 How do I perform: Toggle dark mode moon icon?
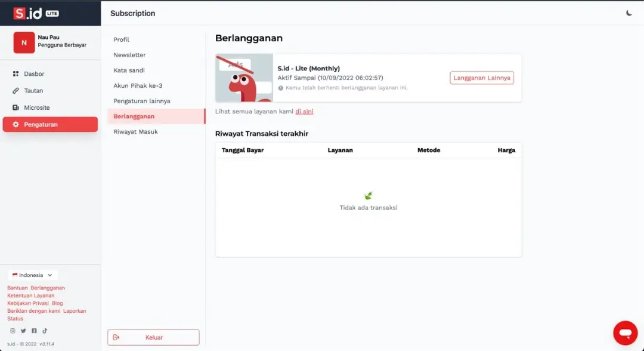click(x=629, y=13)
